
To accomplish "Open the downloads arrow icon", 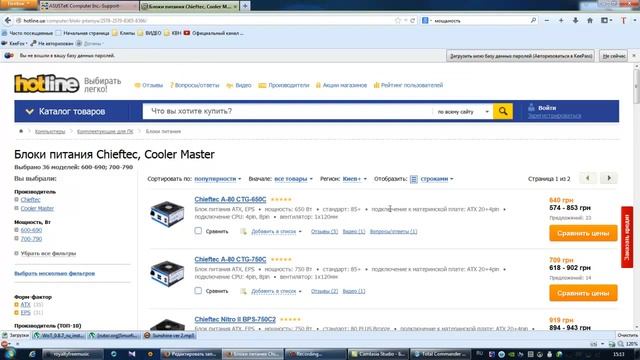I will tap(575, 20).
